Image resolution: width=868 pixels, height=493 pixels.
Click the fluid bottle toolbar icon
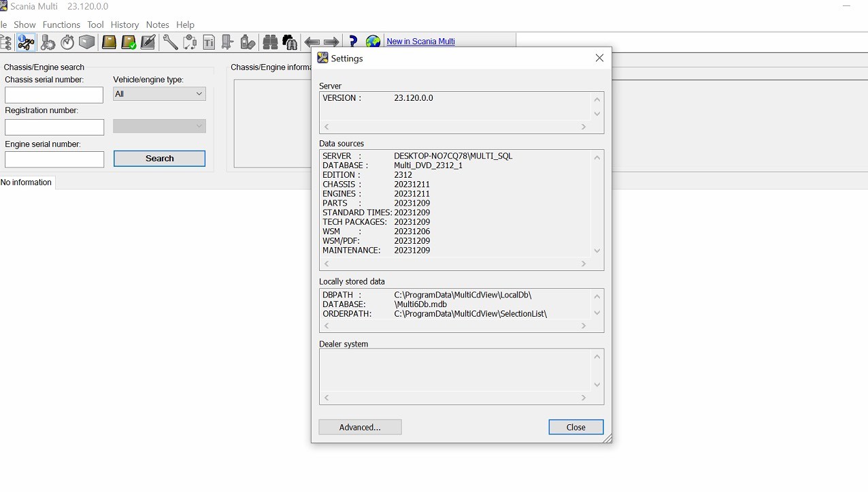pyautogui.click(x=248, y=42)
